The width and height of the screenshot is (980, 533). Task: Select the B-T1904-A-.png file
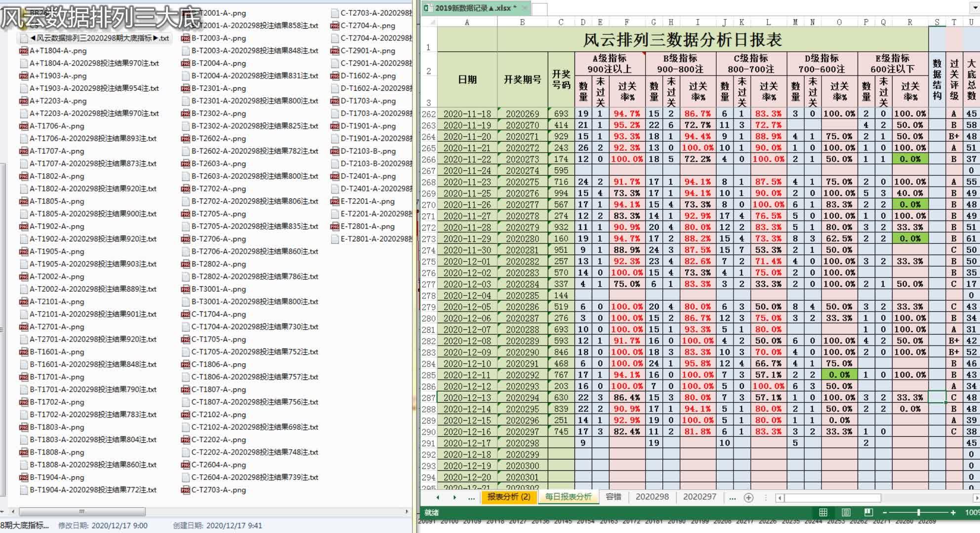tap(52, 477)
